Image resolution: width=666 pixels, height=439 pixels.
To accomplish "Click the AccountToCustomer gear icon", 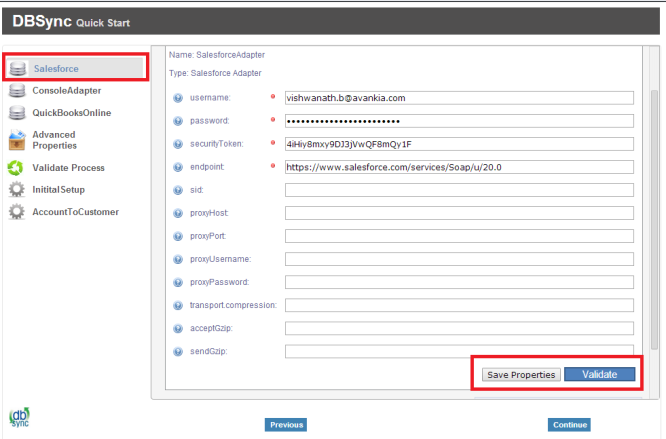I will pyautogui.click(x=17, y=211).
